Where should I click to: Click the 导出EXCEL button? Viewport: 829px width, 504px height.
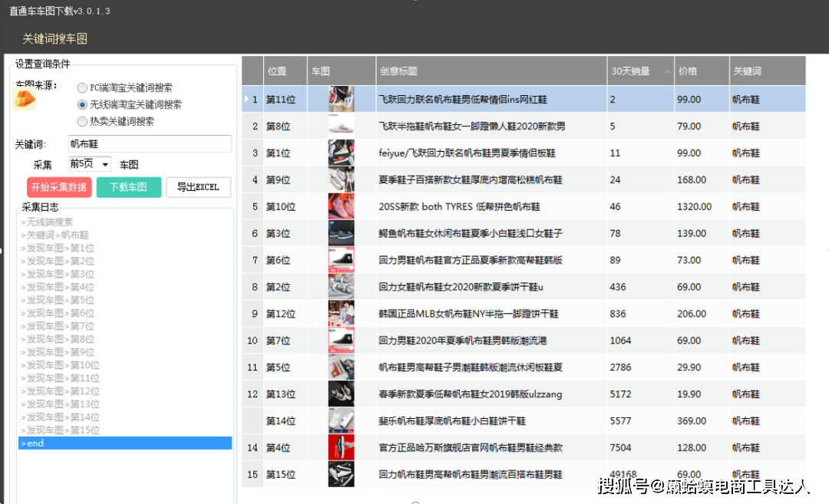(198, 187)
